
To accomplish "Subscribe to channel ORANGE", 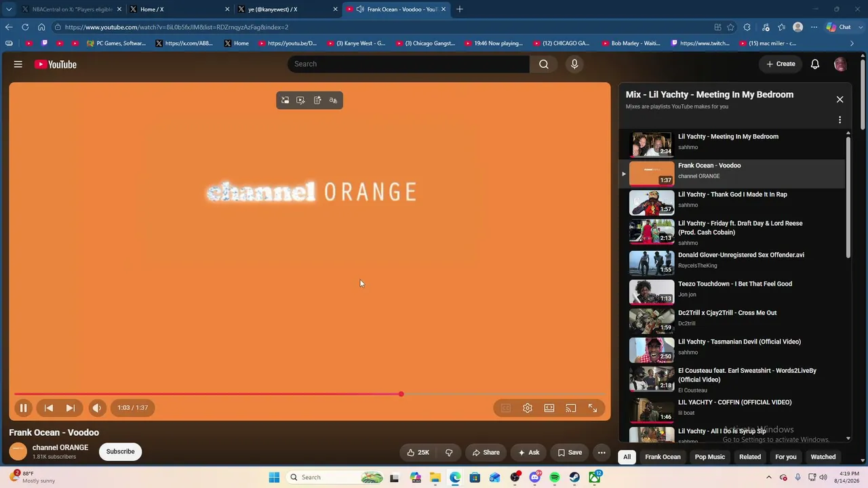I will [x=120, y=451].
